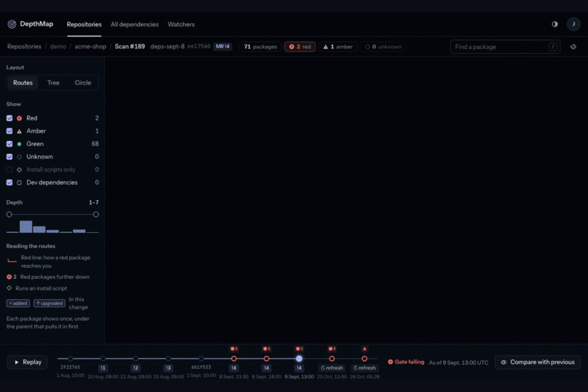588x392 pixels.
Task: Uncheck the Amber packages checkbox
Action: pyautogui.click(x=9, y=131)
